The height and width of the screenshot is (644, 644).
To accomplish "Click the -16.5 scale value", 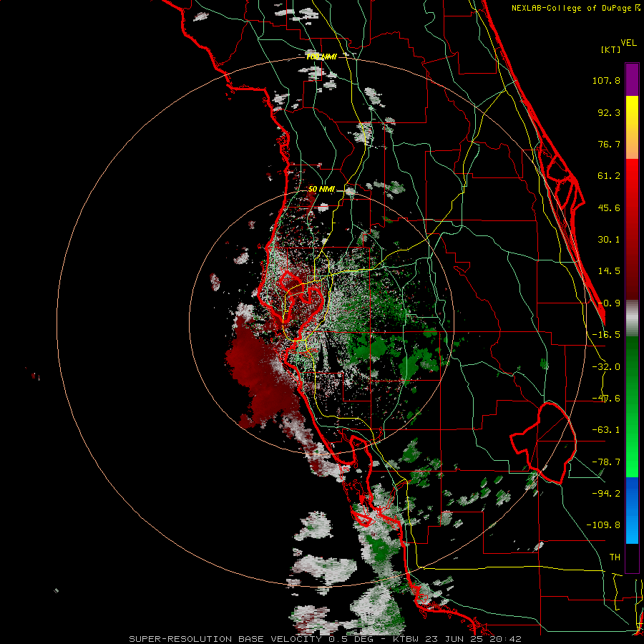I will (606, 335).
